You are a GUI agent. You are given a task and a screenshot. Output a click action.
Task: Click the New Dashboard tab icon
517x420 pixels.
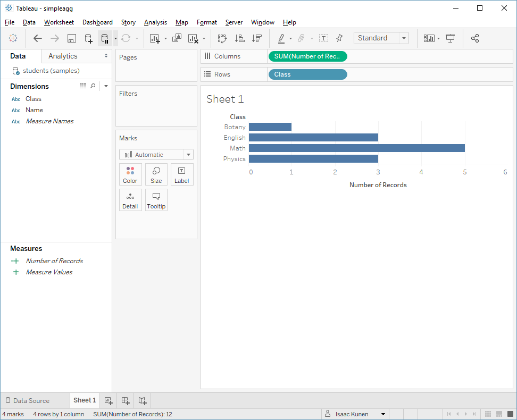coord(126,400)
